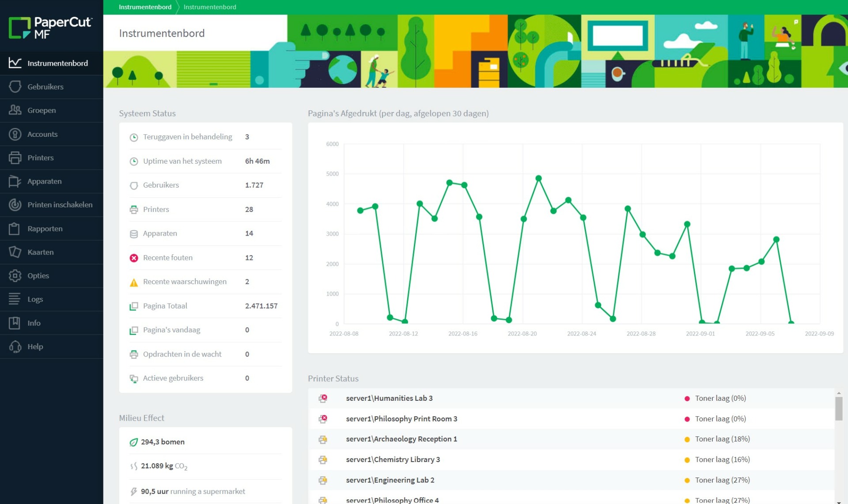Click the Gebruikers shield icon in sidebar
Screen dimensions: 848x504
pos(15,87)
